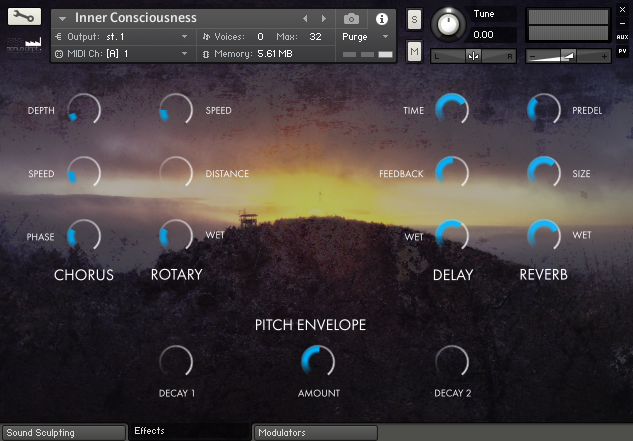
Task: Go to next preset with right arrow
Action: tap(323, 19)
